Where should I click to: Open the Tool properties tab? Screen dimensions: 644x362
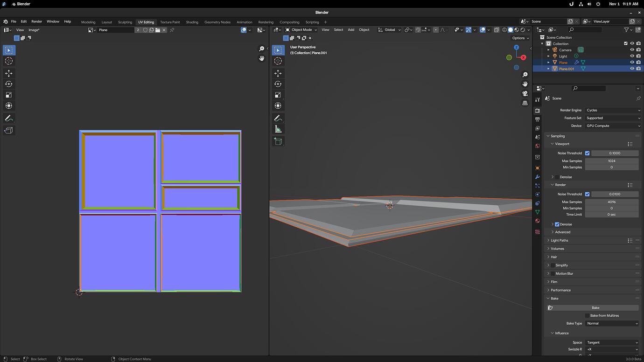click(538, 99)
